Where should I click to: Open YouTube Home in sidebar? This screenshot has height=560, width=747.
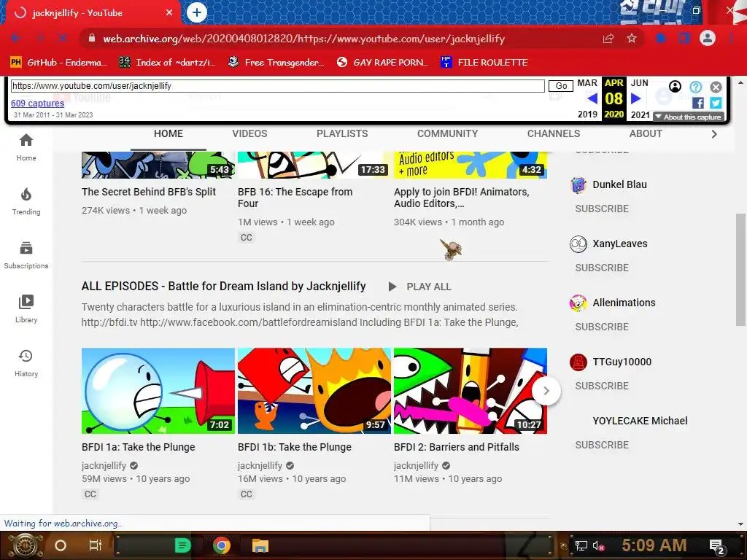26,147
